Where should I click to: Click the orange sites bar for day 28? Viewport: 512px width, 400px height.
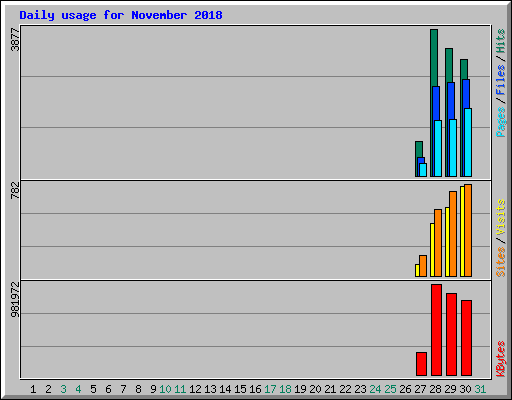point(438,243)
